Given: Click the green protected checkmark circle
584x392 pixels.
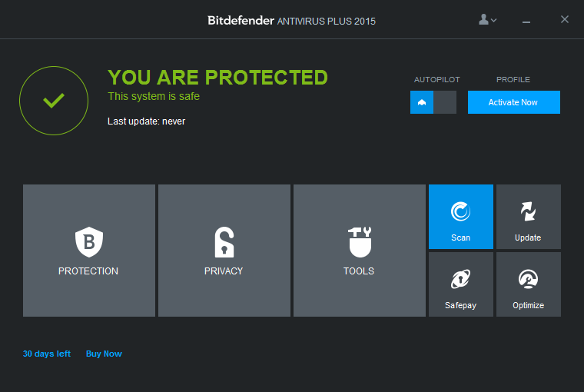Looking at the screenshot, I should click(53, 101).
